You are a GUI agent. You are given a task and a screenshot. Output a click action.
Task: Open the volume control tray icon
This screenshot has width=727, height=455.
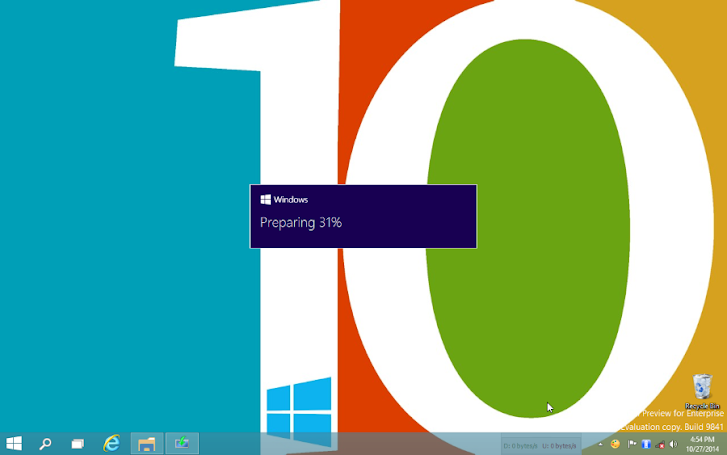(x=674, y=444)
